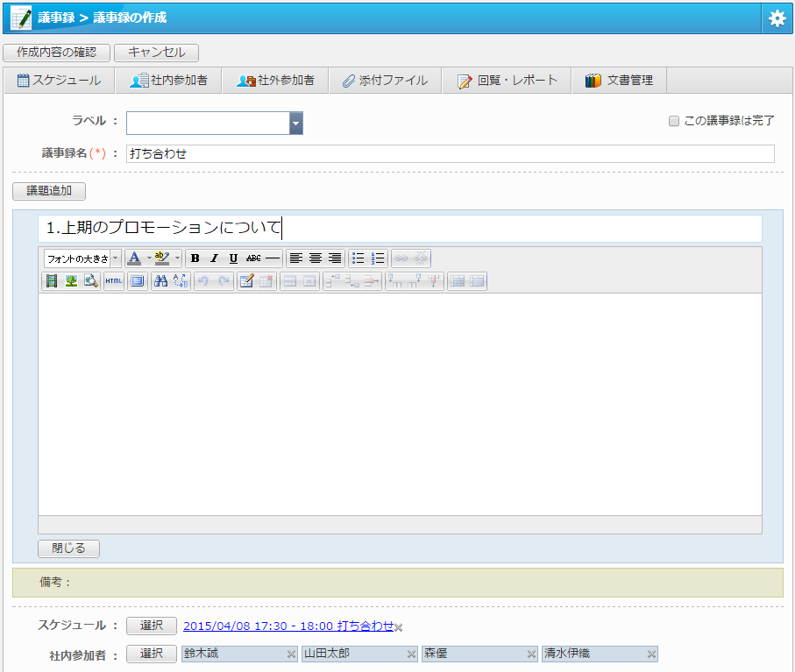Viewport: 795px width, 672px height.
Task: Open the ラベル dropdown list
Action: click(x=296, y=124)
